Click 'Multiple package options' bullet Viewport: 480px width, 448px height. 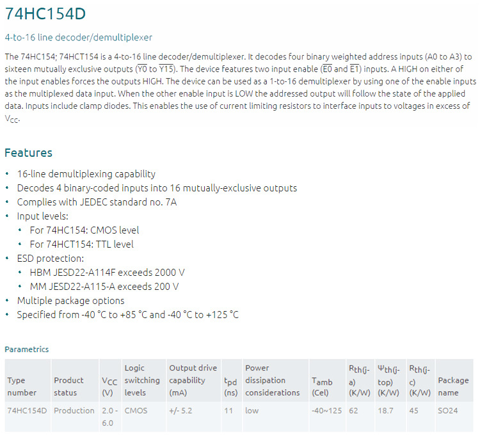tap(70, 301)
